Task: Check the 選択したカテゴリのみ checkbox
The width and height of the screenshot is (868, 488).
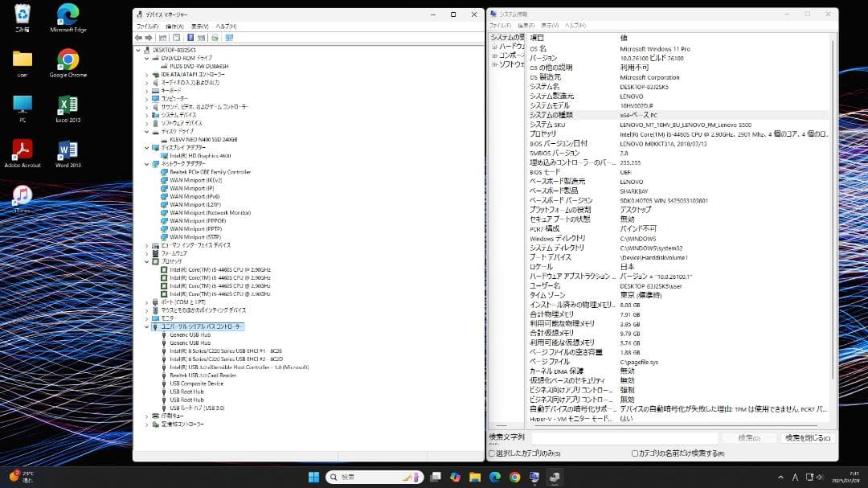Action: pos(492,454)
